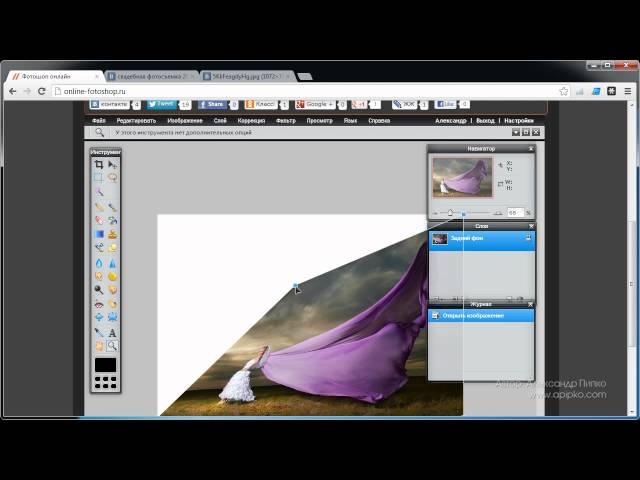Image resolution: width=640 pixels, height=480 pixels.
Task: Select the Move tool
Action: [112, 164]
